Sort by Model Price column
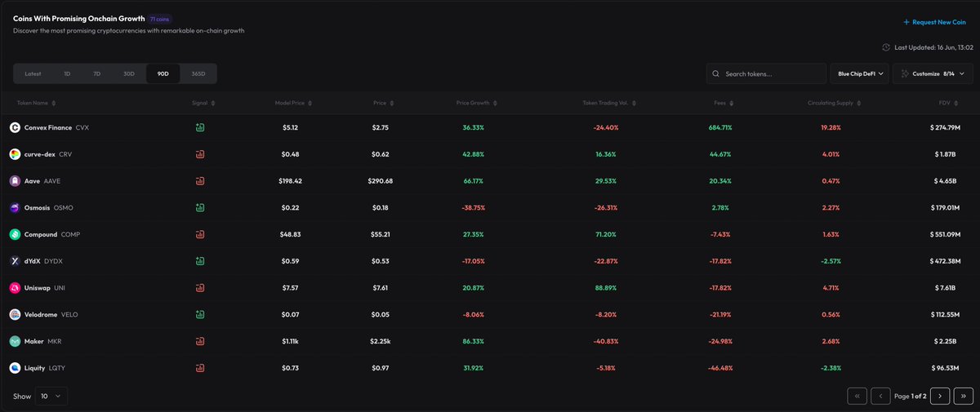Screen dimensions: 980x412 (294, 104)
